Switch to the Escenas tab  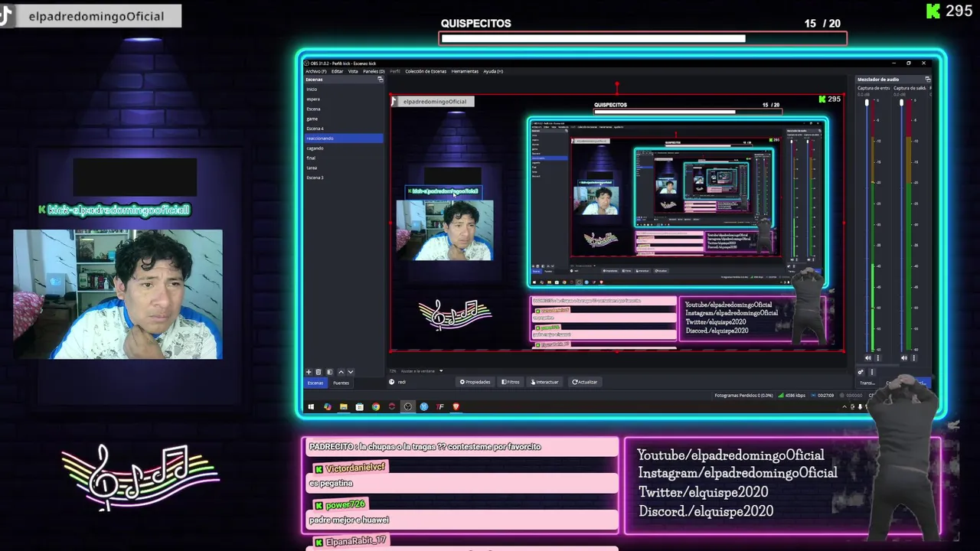click(315, 383)
